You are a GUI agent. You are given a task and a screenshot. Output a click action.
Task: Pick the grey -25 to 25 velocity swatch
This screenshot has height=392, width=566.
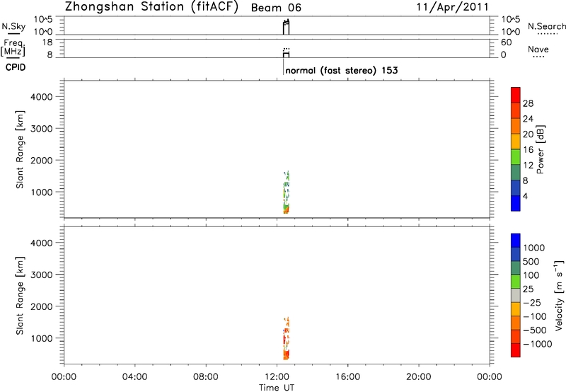pos(516,295)
